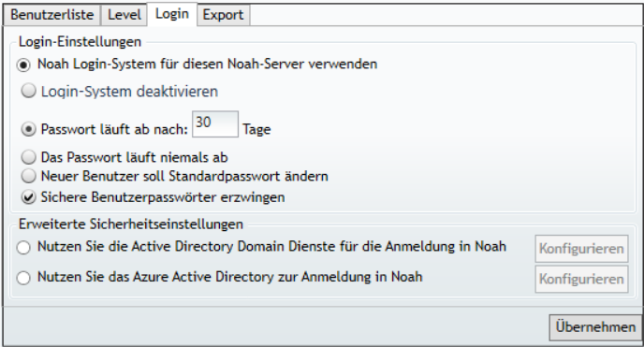This screenshot has width=644, height=347.
Task: Click the Login-Einstellungen group label
Action: (x=80, y=42)
